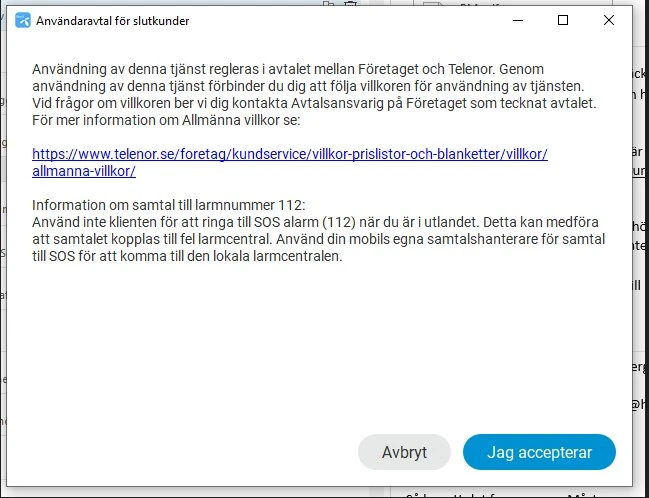
Task: Click the line starting 'Vid frågor om villkoren'
Action: point(314,103)
